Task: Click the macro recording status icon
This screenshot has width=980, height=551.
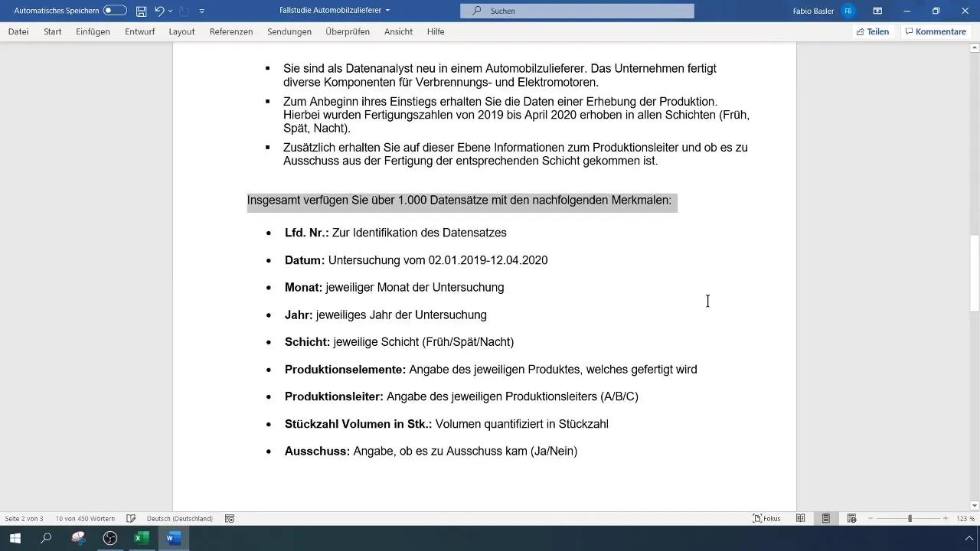Action: pos(230,518)
